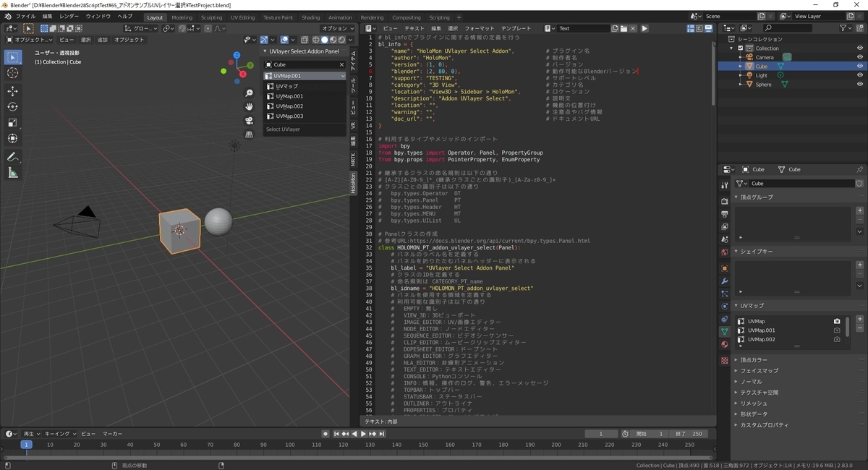Switch to the UV Editing workspace tab
Viewport: 868px width, 470px height.
click(x=243, y=17)
